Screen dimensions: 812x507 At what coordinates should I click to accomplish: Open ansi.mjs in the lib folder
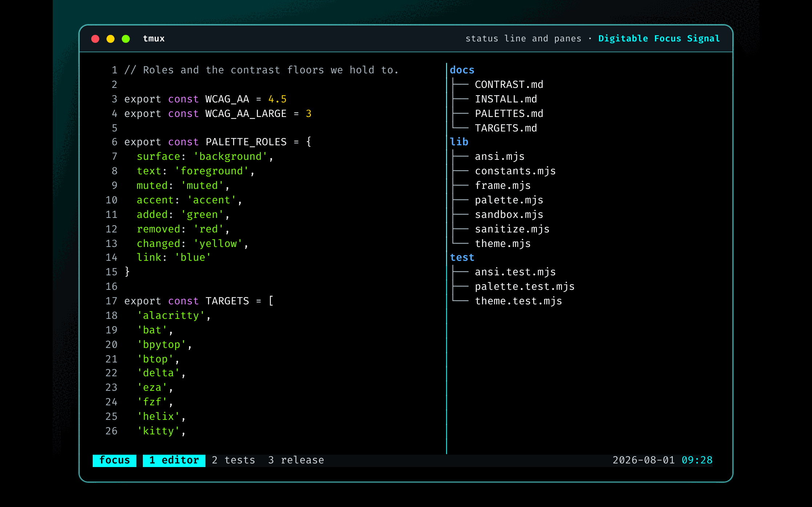pyautogui.click(x=500, y=156)
